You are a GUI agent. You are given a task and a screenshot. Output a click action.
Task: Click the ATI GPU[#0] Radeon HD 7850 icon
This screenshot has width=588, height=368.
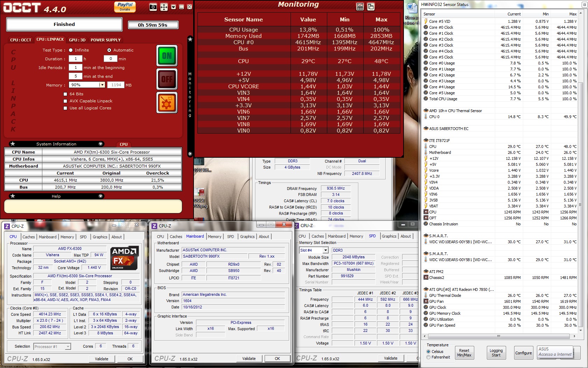click(426, 289)
